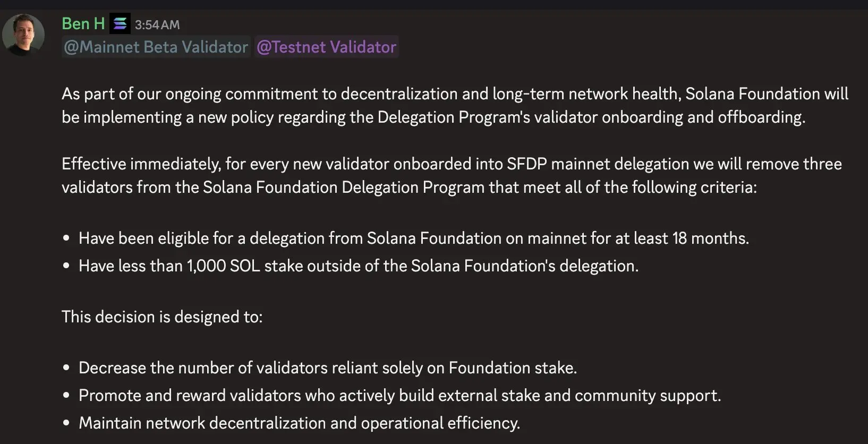Click the 3:54 AM message timestamp

(157, 24)
